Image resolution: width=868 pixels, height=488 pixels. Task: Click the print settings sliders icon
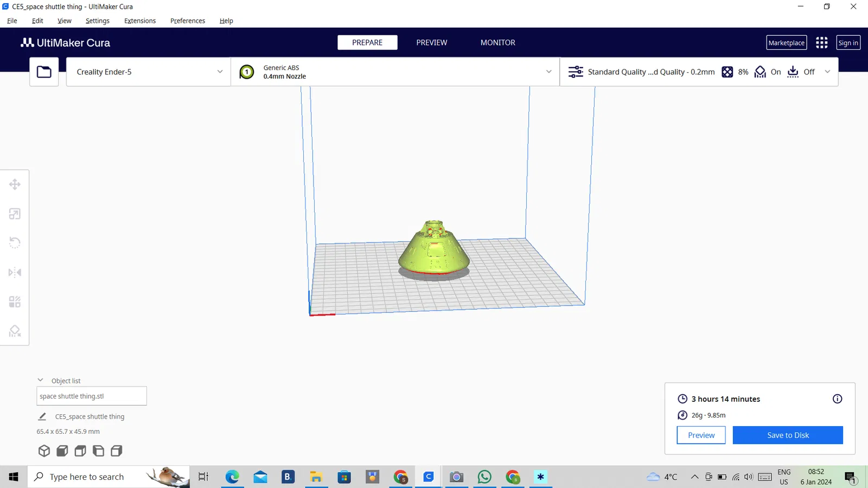tap(576, 72)
